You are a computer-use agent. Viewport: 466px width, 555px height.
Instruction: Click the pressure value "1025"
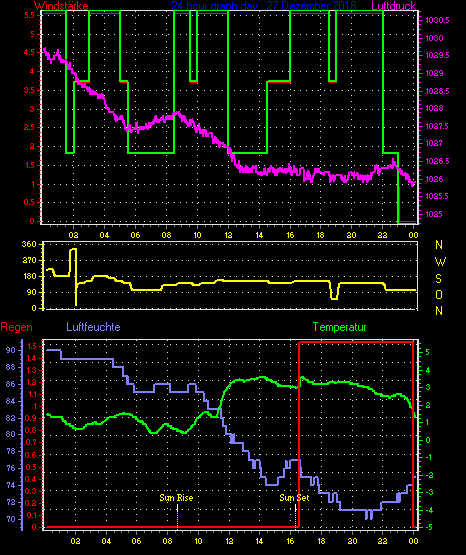[x=434, y=214]
